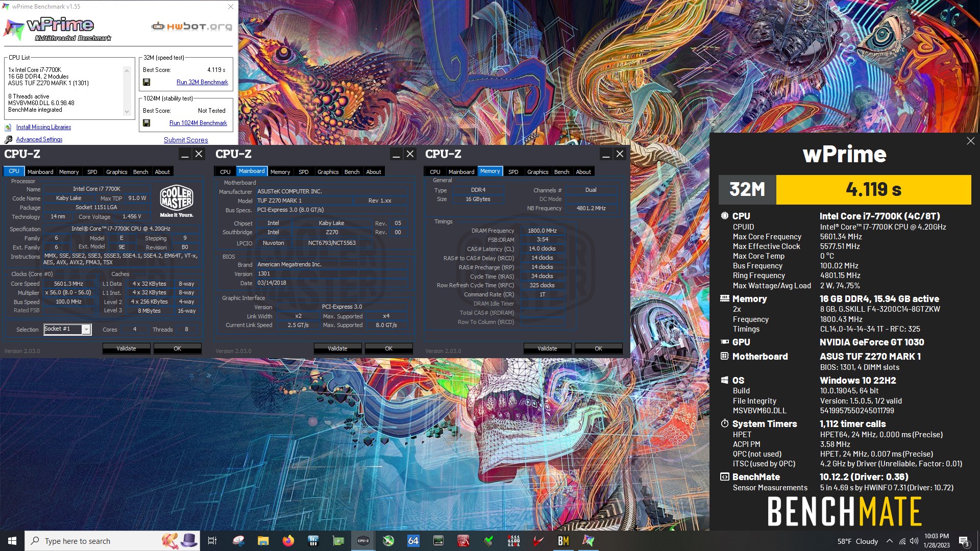The image size is (980, 551).
Task: Open the clock showing 10:03 PM
Action: (937, 541)
